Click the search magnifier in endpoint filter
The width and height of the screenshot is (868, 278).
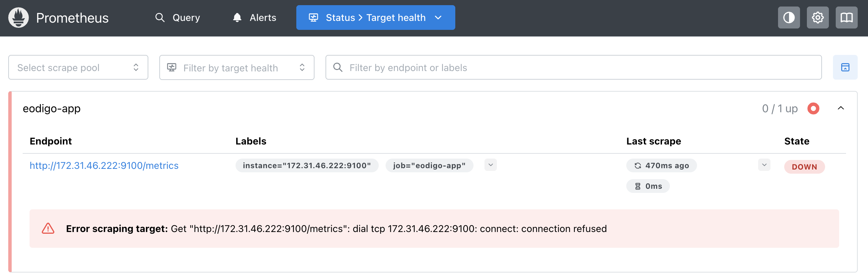tap(338, 67)
